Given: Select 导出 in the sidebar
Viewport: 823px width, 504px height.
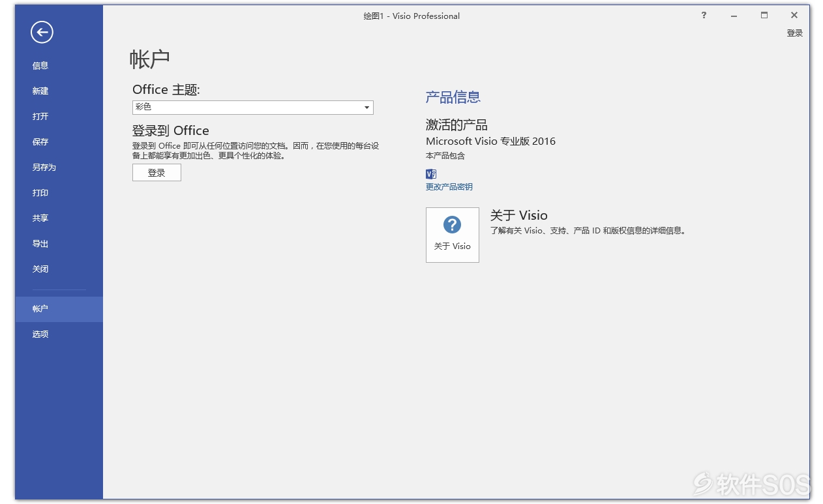Looking at the screenshot, I should click(40, 243).
